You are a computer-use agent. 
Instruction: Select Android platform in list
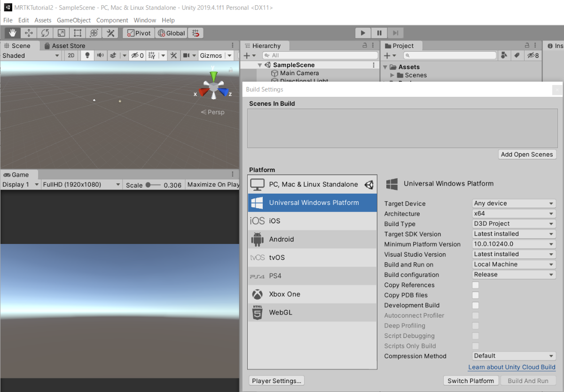click(x=313, y=239)
